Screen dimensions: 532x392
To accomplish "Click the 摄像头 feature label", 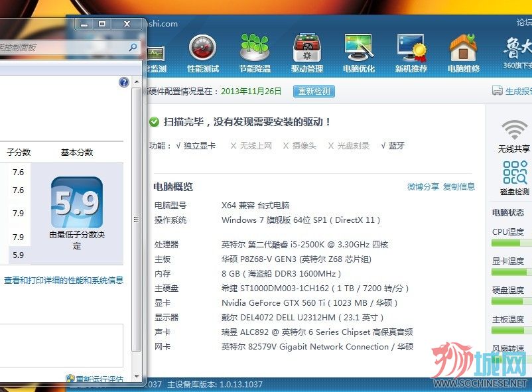I will tap(304, 146).
